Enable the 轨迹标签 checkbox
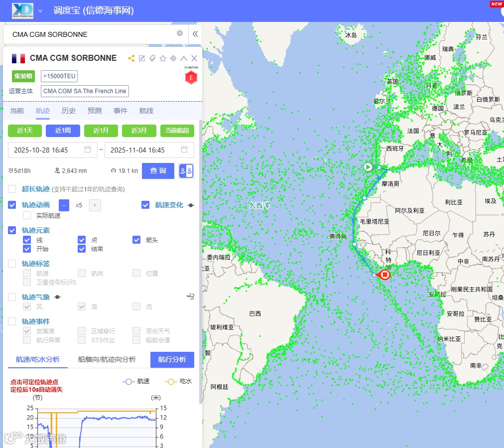The width and height of the screenshot is (504, 448). [x=12, y=264]
